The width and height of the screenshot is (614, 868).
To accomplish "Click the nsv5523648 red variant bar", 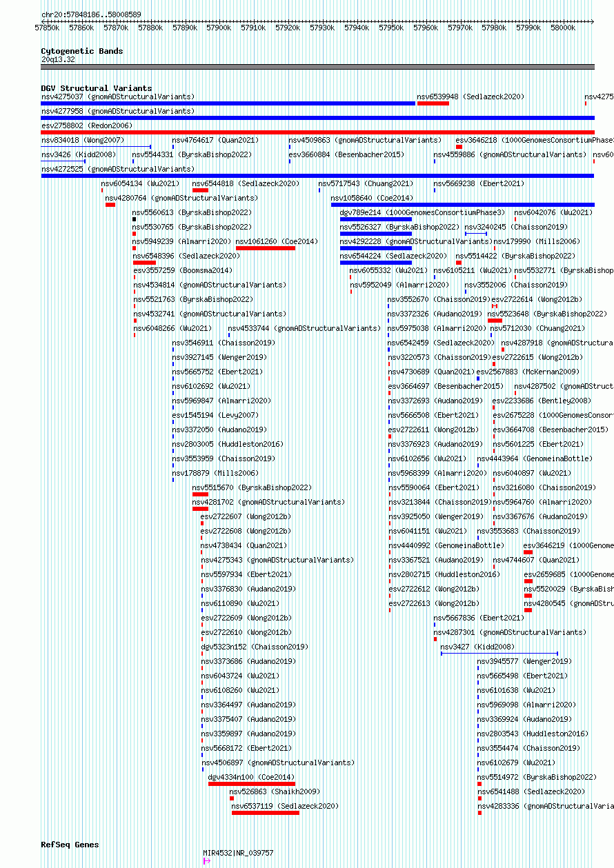I will coord(495,321).
